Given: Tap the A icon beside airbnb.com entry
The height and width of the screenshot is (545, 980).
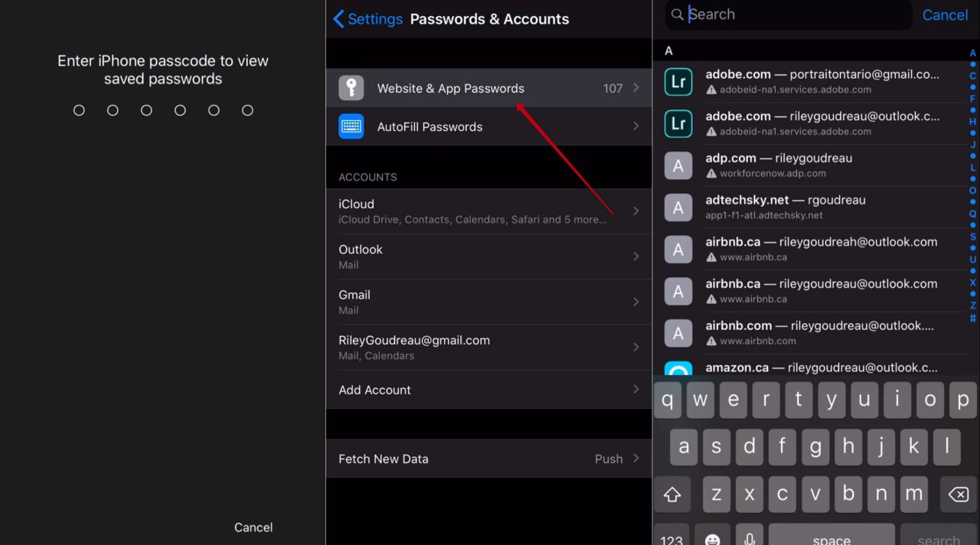Looking at the screenshot, I should point(678,333).
